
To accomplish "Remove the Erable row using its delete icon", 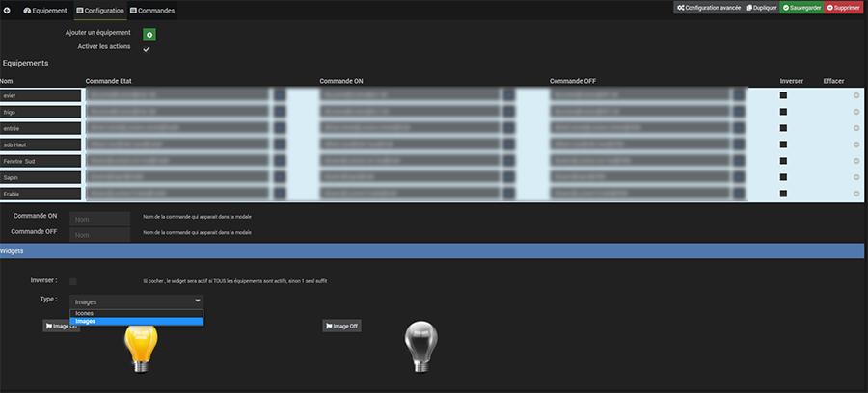I will pyautogui.click(x=856, y=194).
